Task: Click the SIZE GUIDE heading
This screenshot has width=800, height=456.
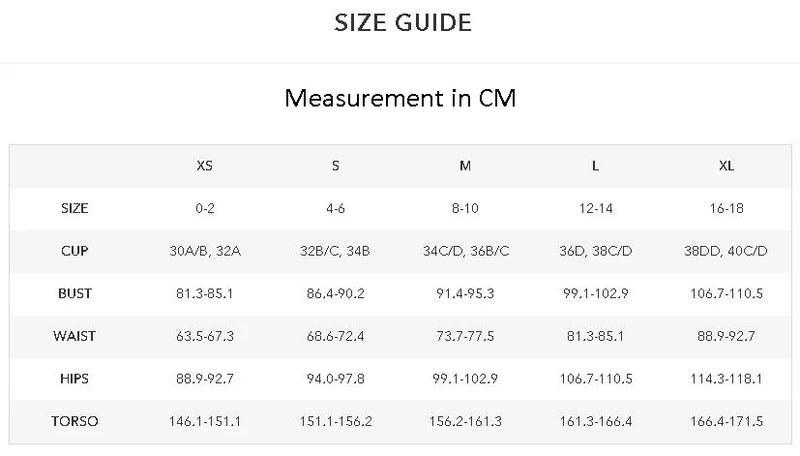Action: click(403, 23)
